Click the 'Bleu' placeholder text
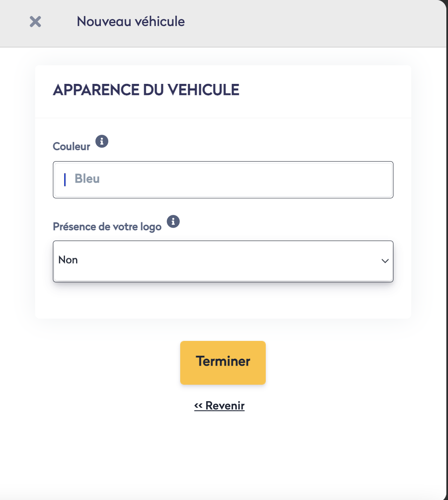The height and width of the screenshot is (500, 448). (x=87, y=179)
